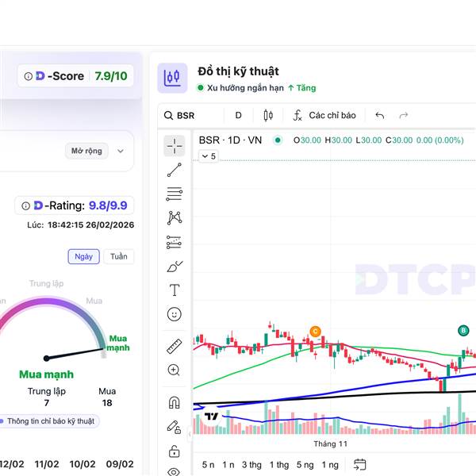476x476 pixels.
Task: Click the Xu hướng ngắn hạn Tăng label
Action: coord(256,88)
